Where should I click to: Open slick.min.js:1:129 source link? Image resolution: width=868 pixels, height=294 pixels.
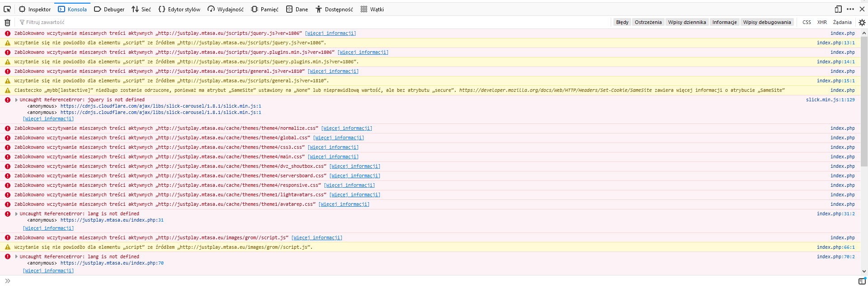(830, 100)
